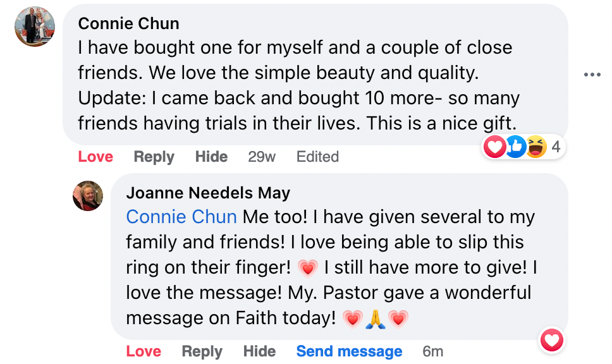This screenshot has width=612, height=364.
Task: Hide Connie Chun's comment
Action: pos(211,157)
